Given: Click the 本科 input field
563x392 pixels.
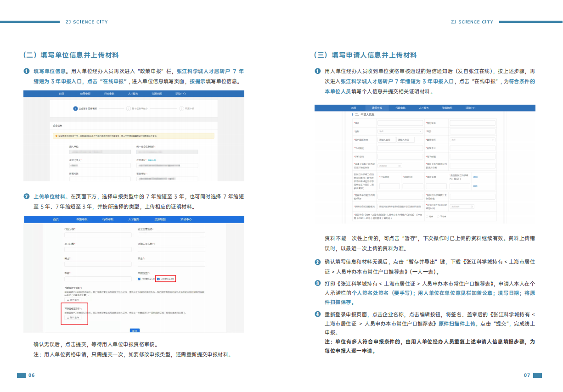Looking at the screenshot, I should pyautogui.click(x=98, y=279).
